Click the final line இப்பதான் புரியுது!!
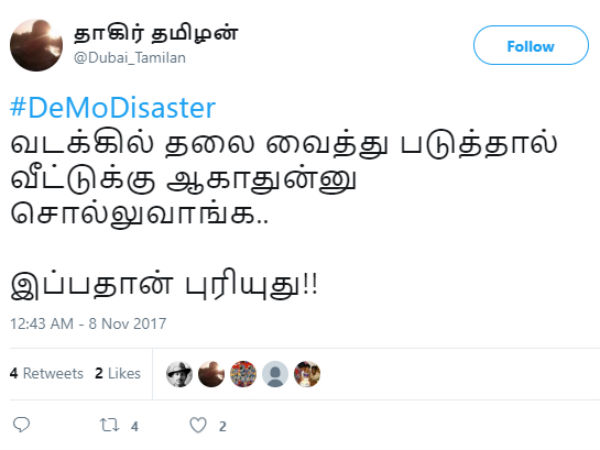This screenshot has height=450, width=600. click(x=164, y=286)
